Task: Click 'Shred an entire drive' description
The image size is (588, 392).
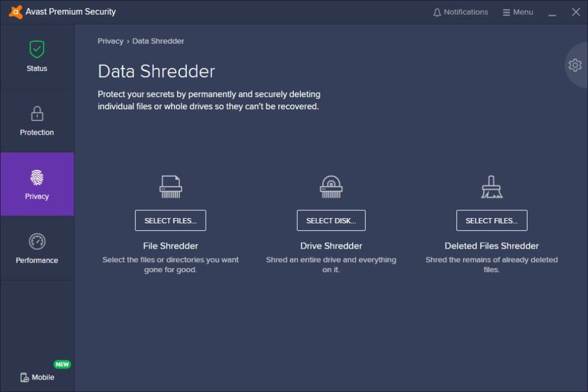Action: click(331, 264)
